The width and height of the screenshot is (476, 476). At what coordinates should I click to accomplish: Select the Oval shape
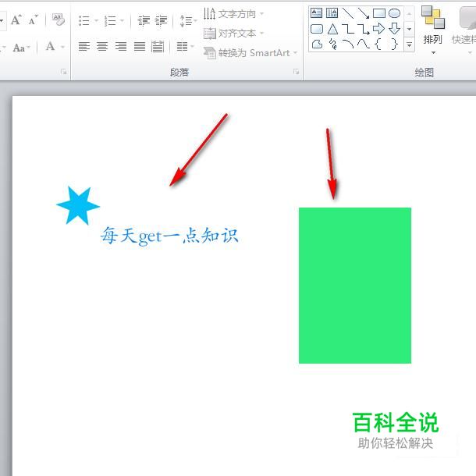pyautogui.click(x=394, y=13)
